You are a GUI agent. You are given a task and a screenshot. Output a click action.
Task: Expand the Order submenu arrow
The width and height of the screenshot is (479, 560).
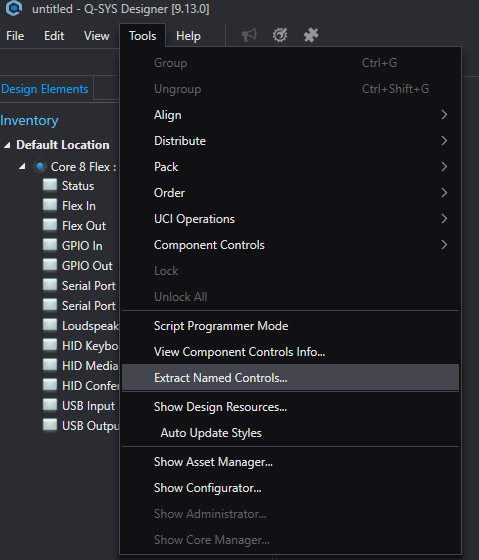pos(444,193)
